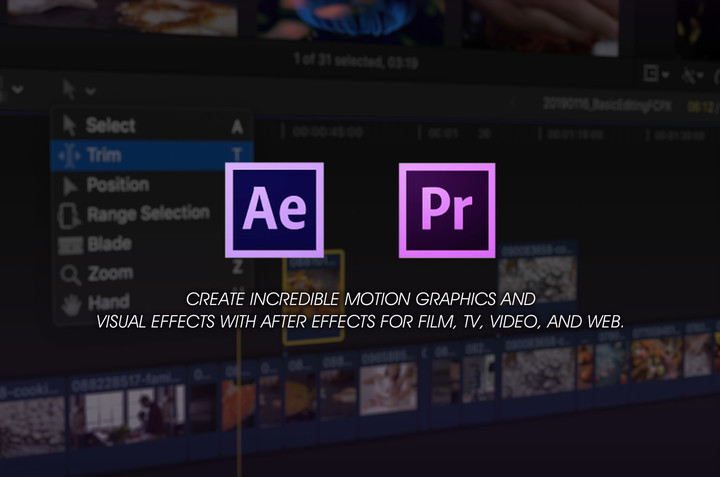Click the Position tool arrow icon
The width and height of the screenshot is (720, 477).
(x=69, y=185)
